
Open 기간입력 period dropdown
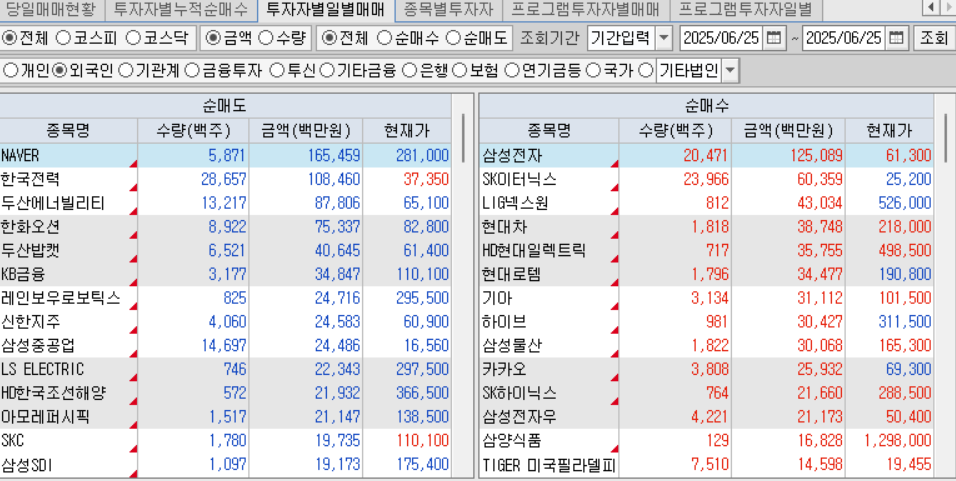click(x=665, y=38)
